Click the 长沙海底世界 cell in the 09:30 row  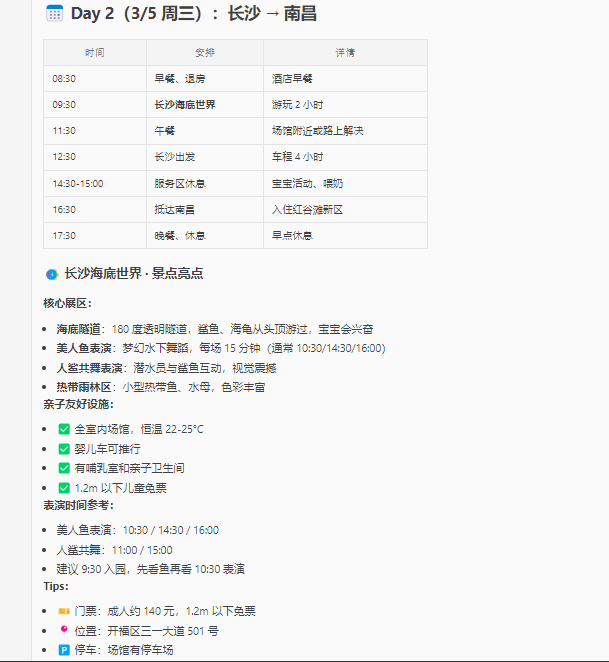(x=184, y=105)
